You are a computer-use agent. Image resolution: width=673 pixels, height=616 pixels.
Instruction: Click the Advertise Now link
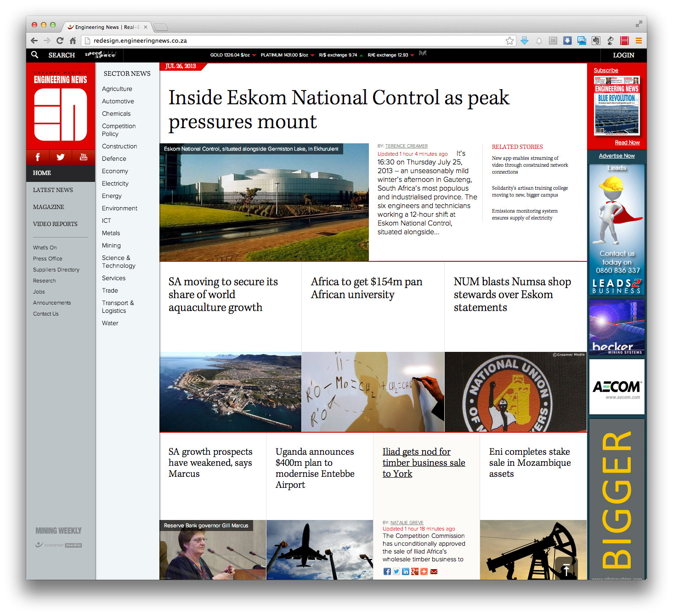[x=616, y=156]
